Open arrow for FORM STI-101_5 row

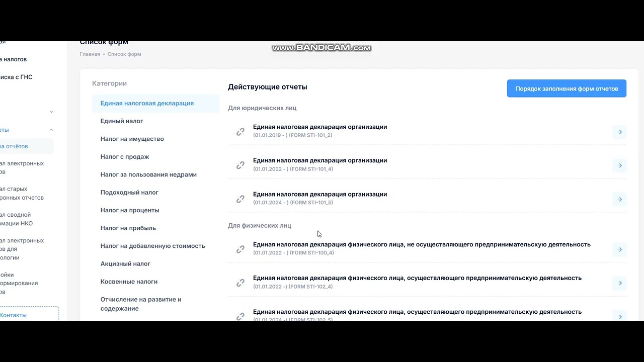(x=620, y=199)
